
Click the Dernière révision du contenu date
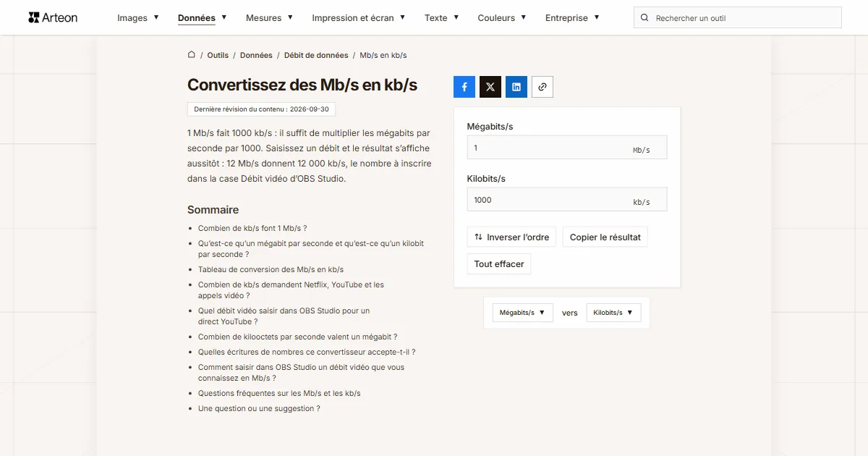261,109
